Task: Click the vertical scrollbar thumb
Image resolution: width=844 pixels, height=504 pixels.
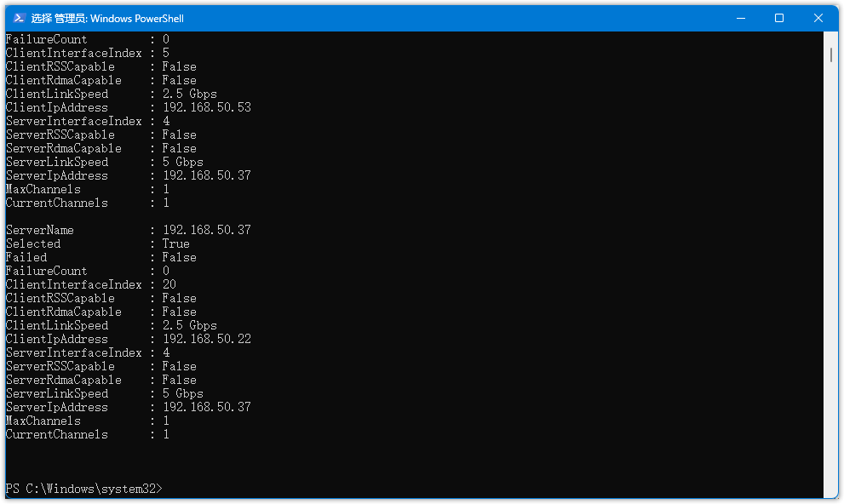Action: 830,54
